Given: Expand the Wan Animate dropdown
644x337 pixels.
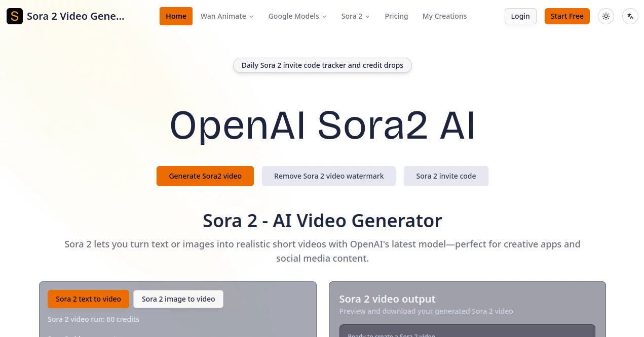Looking at the screenshot, I should coord(226,16).
